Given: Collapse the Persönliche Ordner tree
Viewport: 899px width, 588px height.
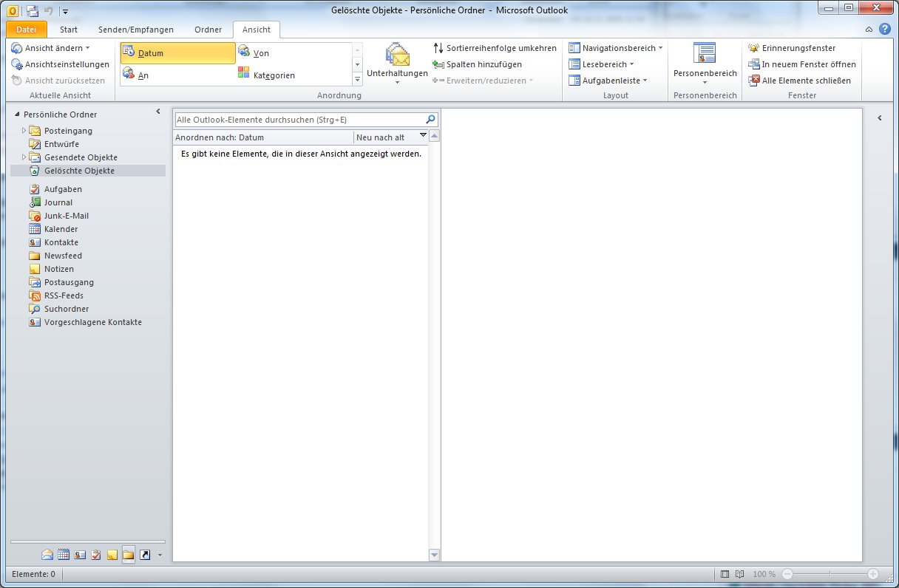Looking at the screenshot, I should click(x=17, y=114).
